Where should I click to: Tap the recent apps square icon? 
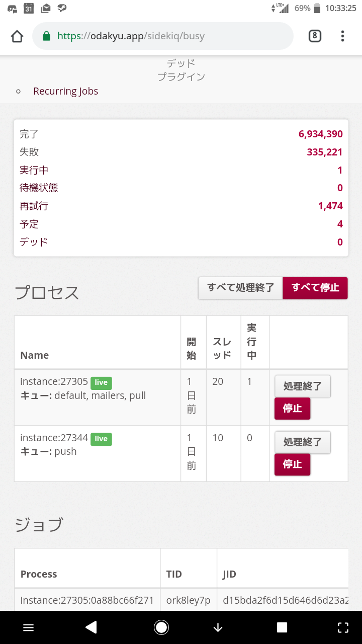click(282, 627)
